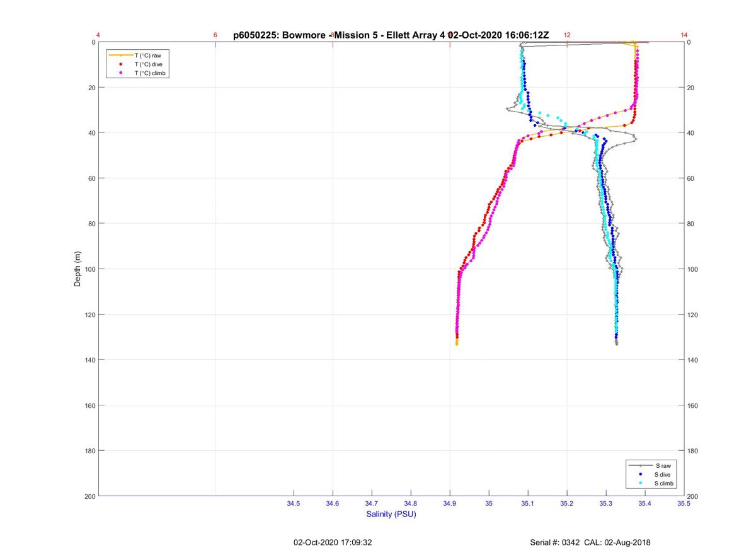Viewport: 756px width, 558px height.
Task: Click the plot title mentioning Bowmore Mission 5
Action: [391, 35]
